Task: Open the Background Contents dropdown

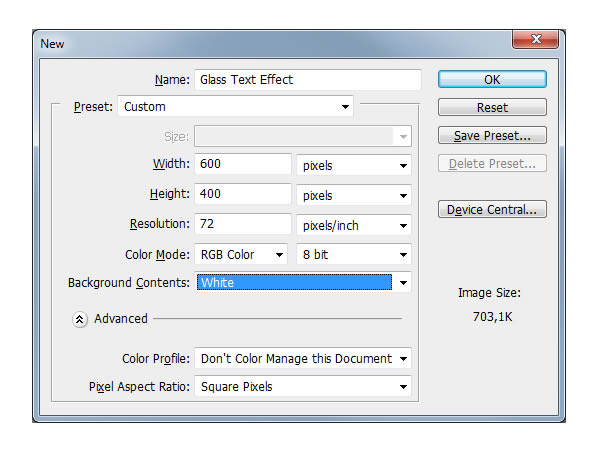Action: click(x=303, y=283)
